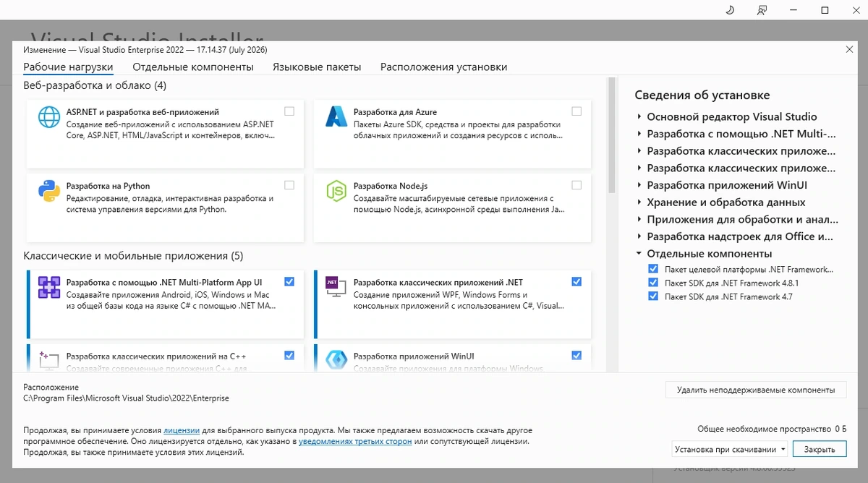This screenshot has width=868, height=483.
Task: Close the modification dialog with the X
Action: pyautogui.click(x=849, y=49)
